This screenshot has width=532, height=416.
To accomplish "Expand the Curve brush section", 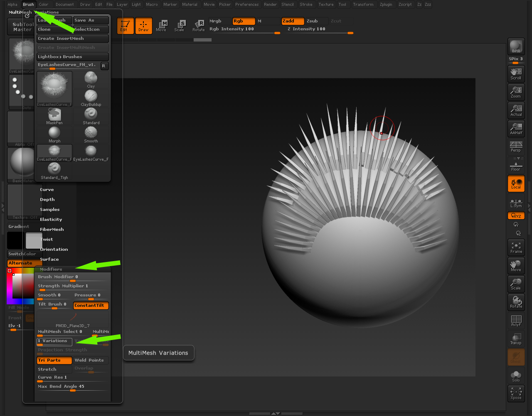I will [x=47, y=190].
